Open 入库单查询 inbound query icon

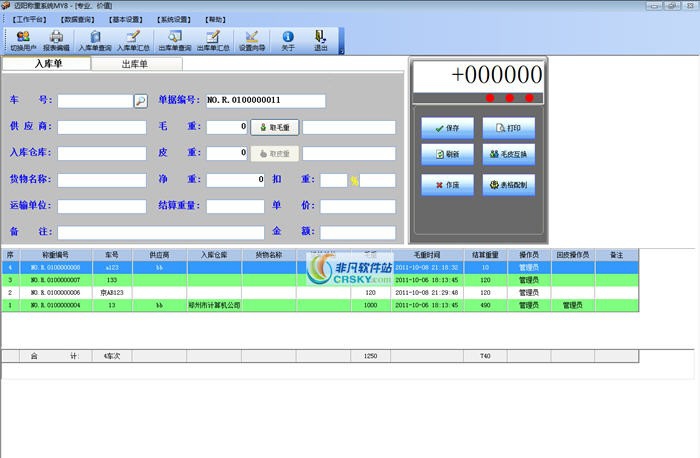95,40
